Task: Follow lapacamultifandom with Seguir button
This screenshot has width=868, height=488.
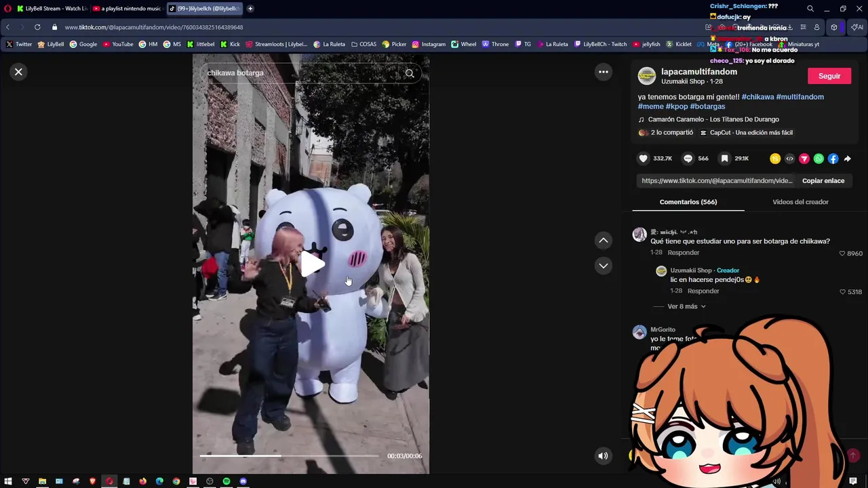Action: [829, 76]
